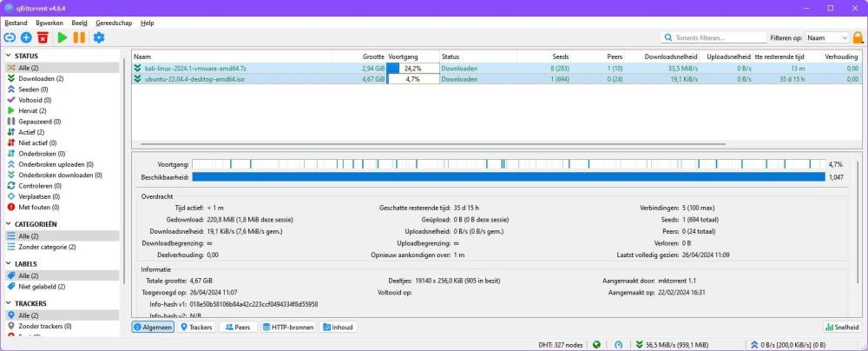Image resolution: width=868 pixels, height=351 pixels.
Task: Switch to the Trackers tab
Action: [x=196, y=328]
